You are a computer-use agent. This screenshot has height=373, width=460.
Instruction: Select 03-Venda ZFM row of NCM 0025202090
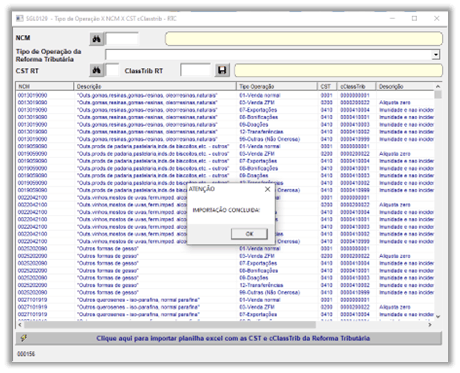tap(225, 256)
